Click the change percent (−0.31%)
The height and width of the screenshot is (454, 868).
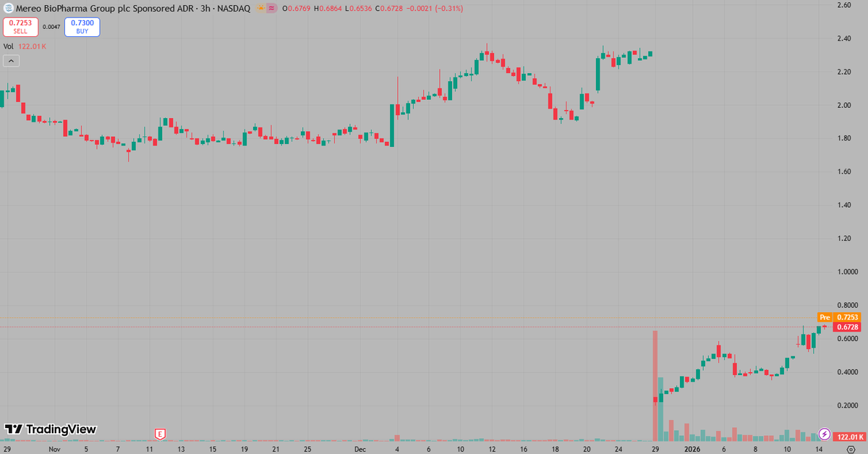click(x=448, y=8)
